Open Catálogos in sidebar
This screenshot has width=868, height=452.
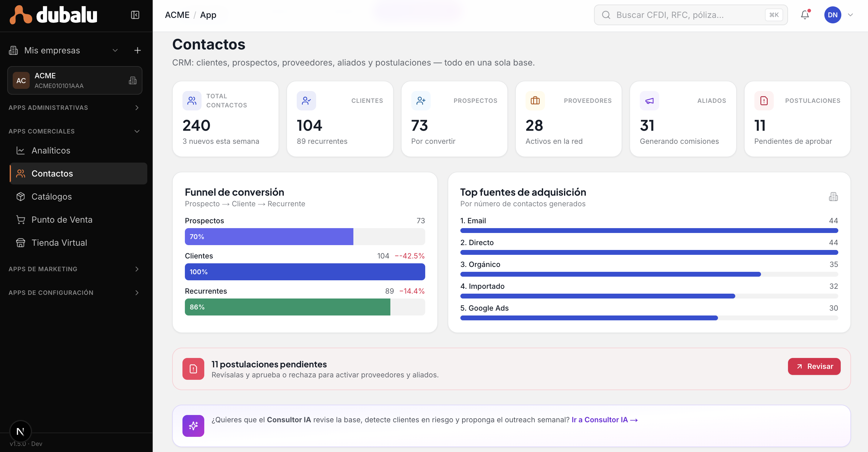(78, 197)
